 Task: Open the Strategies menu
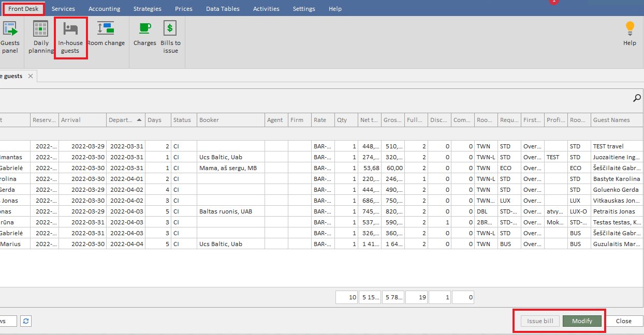(x=147, y=9)
